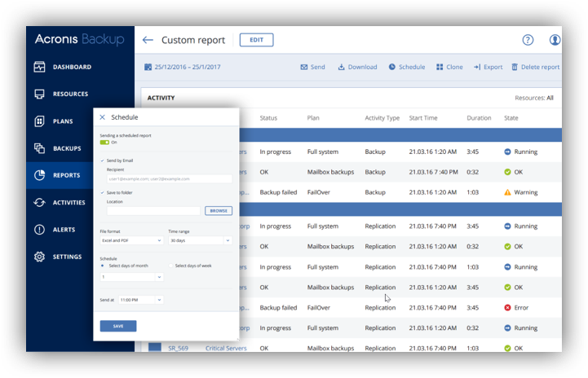The image size is (588, 378).
Task: Open the Send at 11:00 PM dropdown
Action: pyautogui.click(x=140, y=300)
